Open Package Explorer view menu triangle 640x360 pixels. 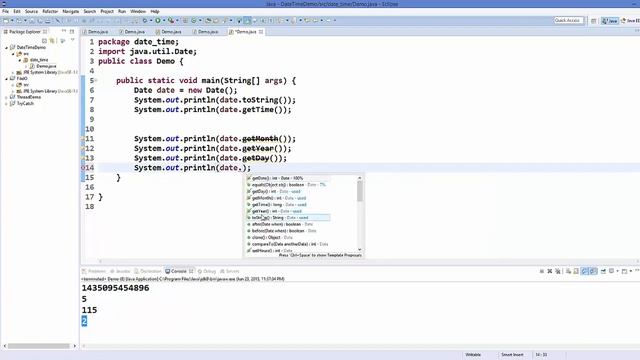tap(73, 40)
